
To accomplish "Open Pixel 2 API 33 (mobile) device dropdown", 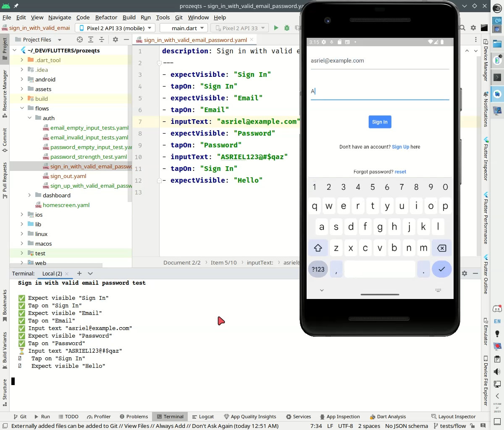I will tap(115, 28).
